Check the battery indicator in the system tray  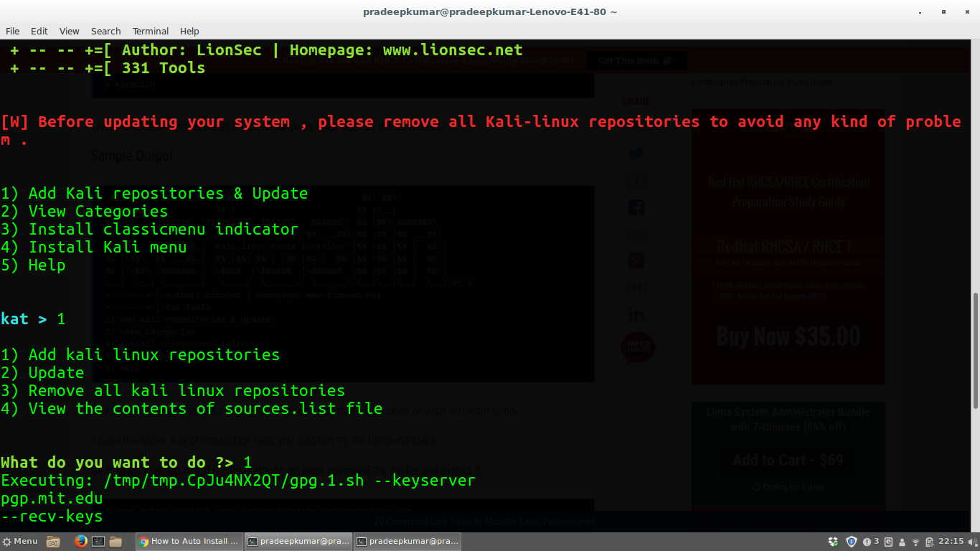929,542
